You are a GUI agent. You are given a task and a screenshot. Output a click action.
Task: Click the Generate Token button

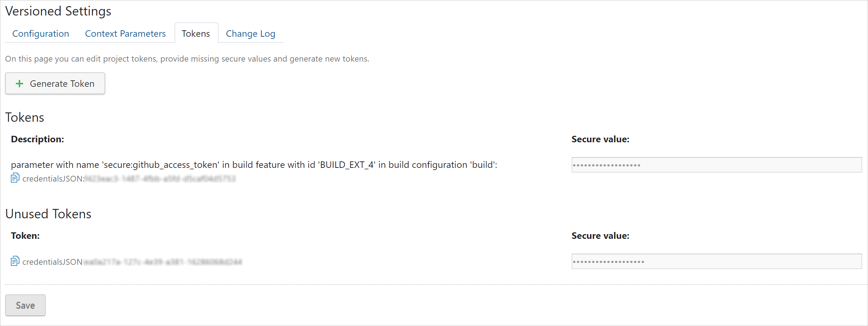click(55, 84)
